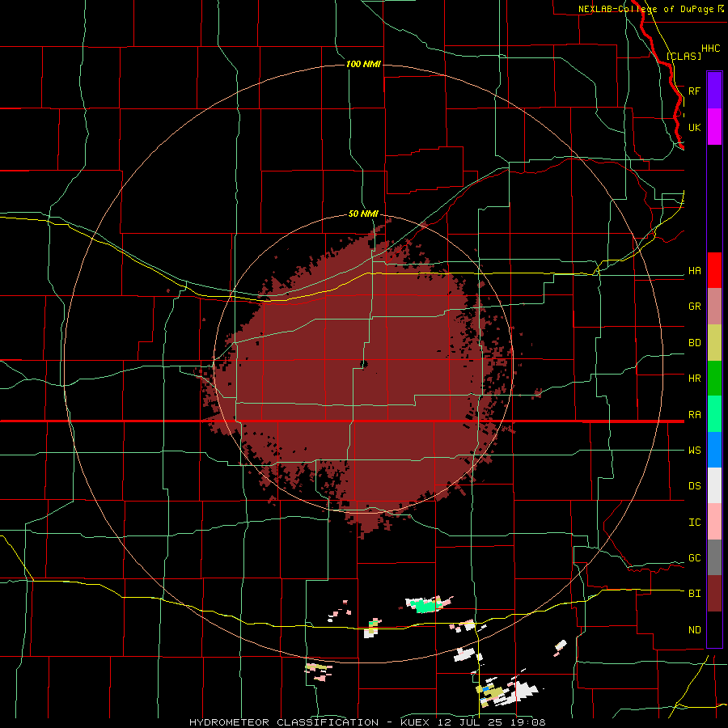Click the WS blue legend swatch
Viewport: 728px width, 728px height.
[x=714, y=450]
